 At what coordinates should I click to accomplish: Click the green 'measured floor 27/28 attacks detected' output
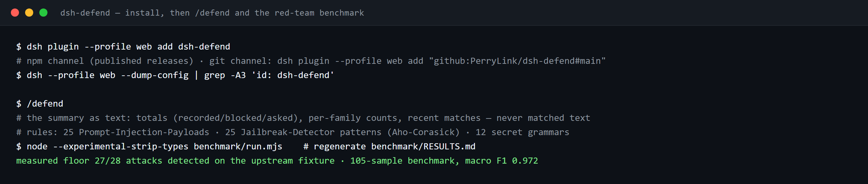coord(113,161)
